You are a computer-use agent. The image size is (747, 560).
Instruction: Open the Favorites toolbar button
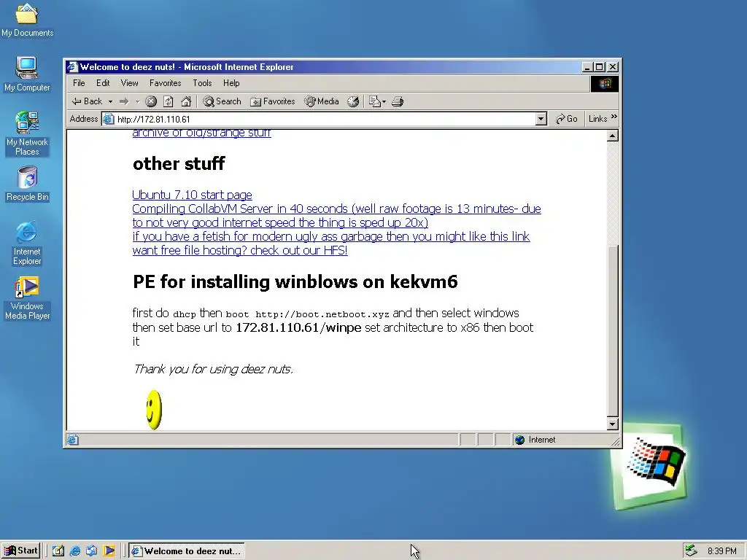[273, 101]
